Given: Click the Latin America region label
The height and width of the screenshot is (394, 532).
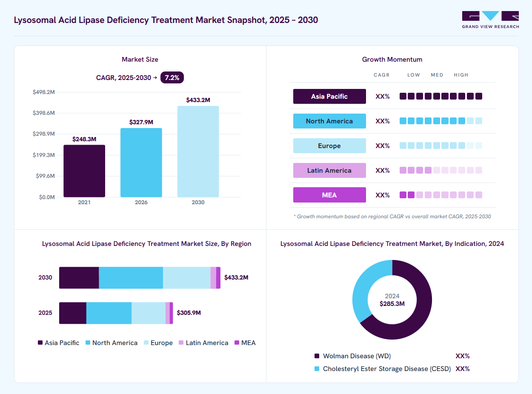Looking at the screenshot, I should (329, 170).
